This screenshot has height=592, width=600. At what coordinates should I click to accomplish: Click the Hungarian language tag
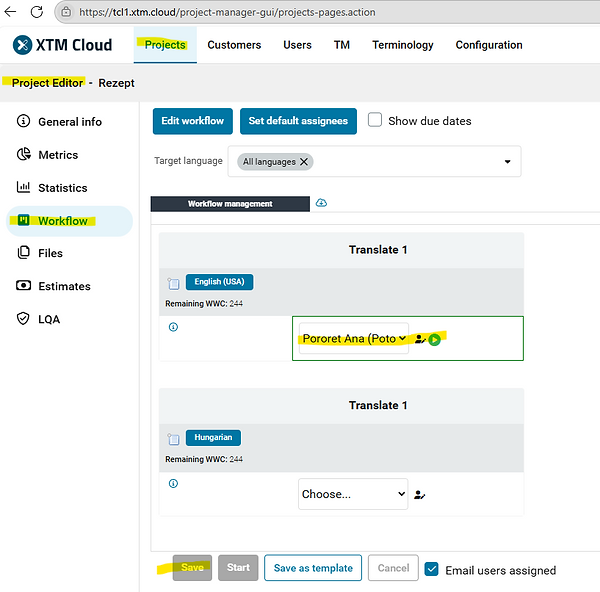(x=213, y=437)
